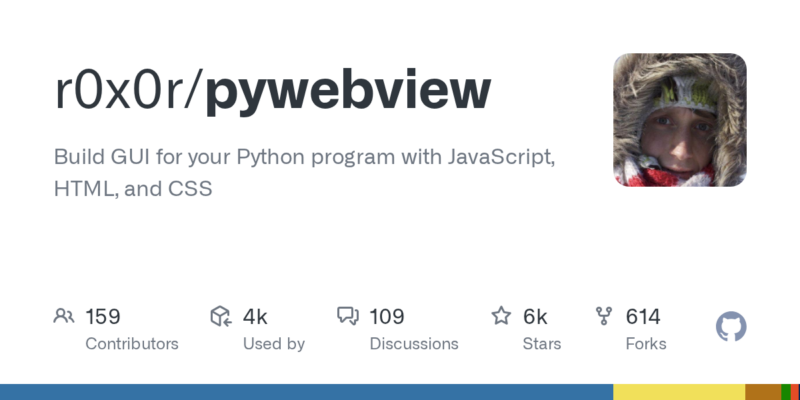
Task: Select the 4k used by count
Action: [255, 317]
